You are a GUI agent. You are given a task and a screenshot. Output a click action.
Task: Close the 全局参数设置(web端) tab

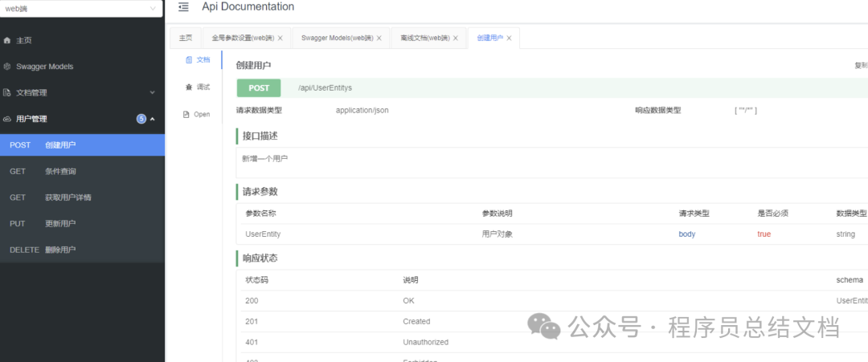click(280, 39)
